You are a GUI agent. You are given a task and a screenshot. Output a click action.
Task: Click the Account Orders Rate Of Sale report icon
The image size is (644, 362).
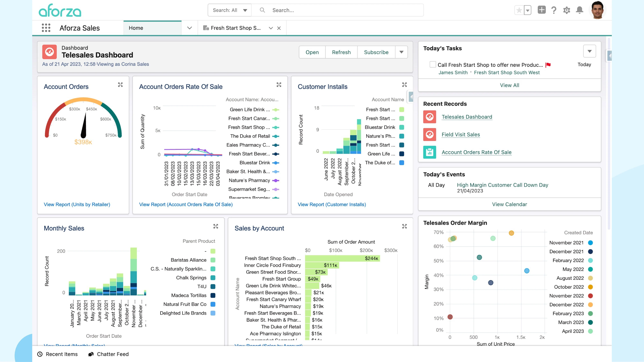click(x=430, y=152)
